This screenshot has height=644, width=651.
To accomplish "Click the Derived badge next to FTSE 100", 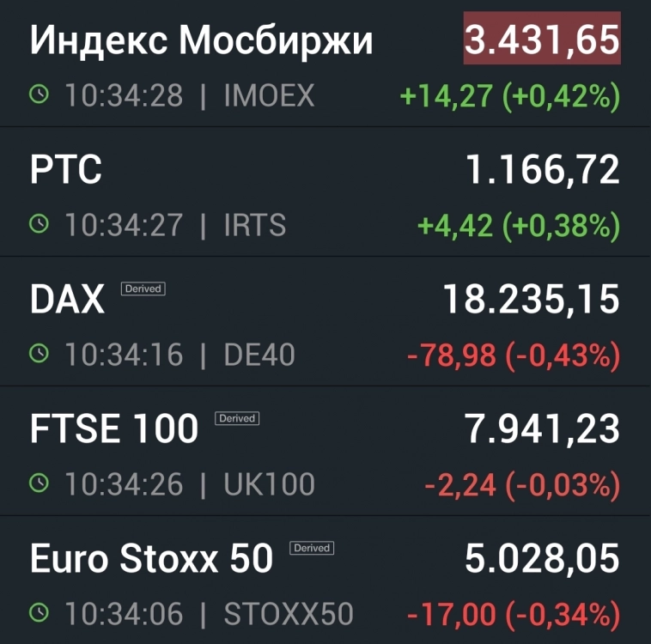I will (x=237, y=418).
